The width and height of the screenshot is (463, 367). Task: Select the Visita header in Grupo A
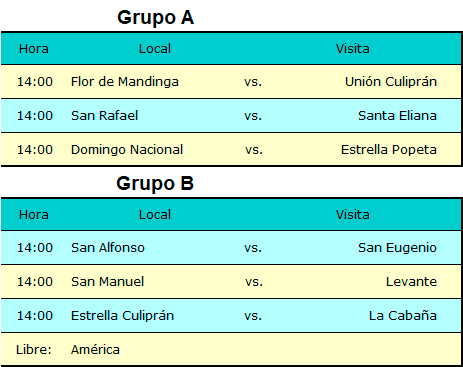(x=352, y=49)
